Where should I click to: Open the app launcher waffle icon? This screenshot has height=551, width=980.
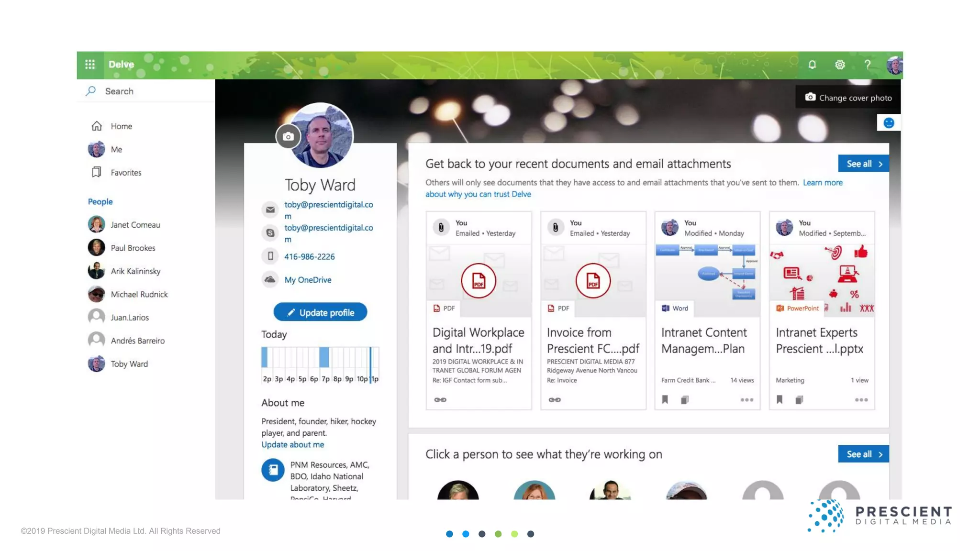[90, 65]
